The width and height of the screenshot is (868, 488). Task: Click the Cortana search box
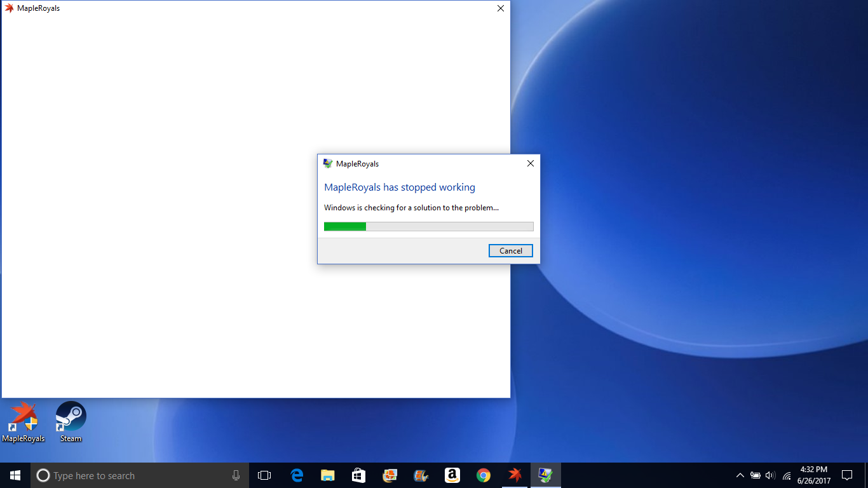point(140,475)
